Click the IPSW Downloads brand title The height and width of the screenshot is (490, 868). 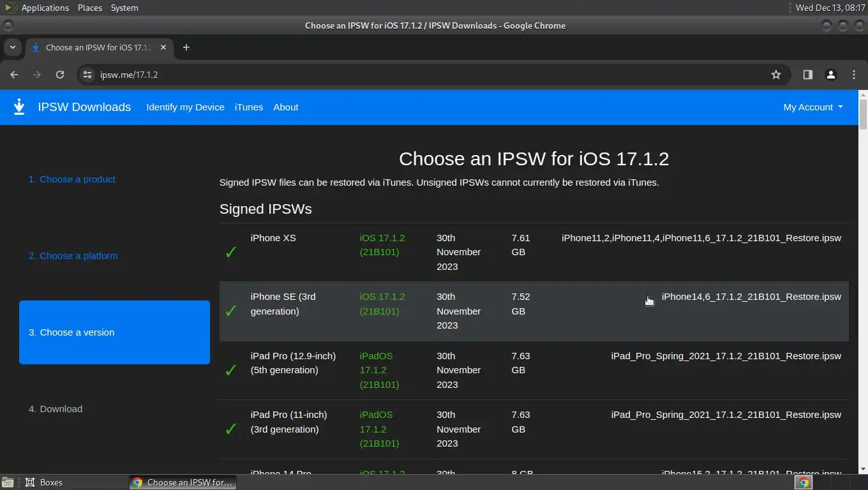pyautogui.click(x=84, y=107)
